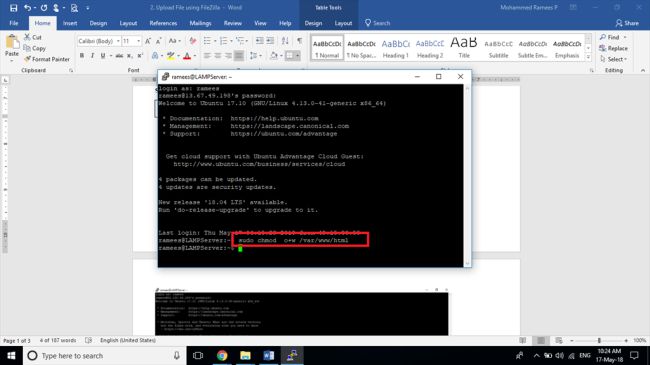Undo the last action in Word
650x365 pixels.
click(27, 7)
